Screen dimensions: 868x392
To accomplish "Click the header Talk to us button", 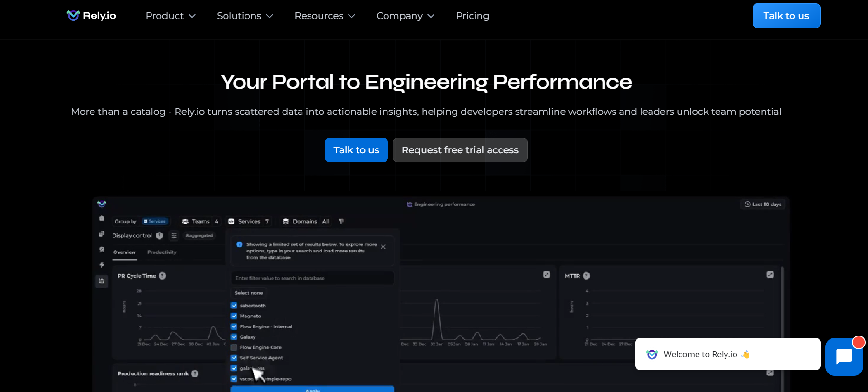I will pos(786,16).
